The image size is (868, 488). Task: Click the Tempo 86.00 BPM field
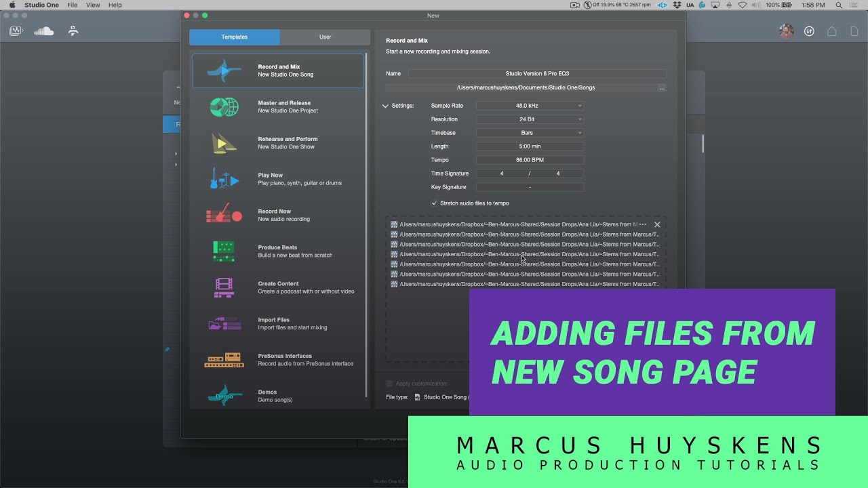click(x=530, y=160)
